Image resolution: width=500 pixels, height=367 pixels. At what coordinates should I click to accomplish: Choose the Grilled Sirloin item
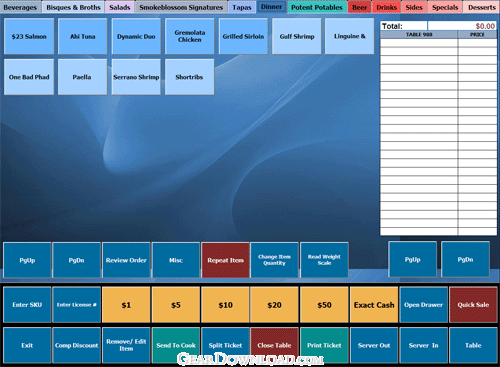243,36
